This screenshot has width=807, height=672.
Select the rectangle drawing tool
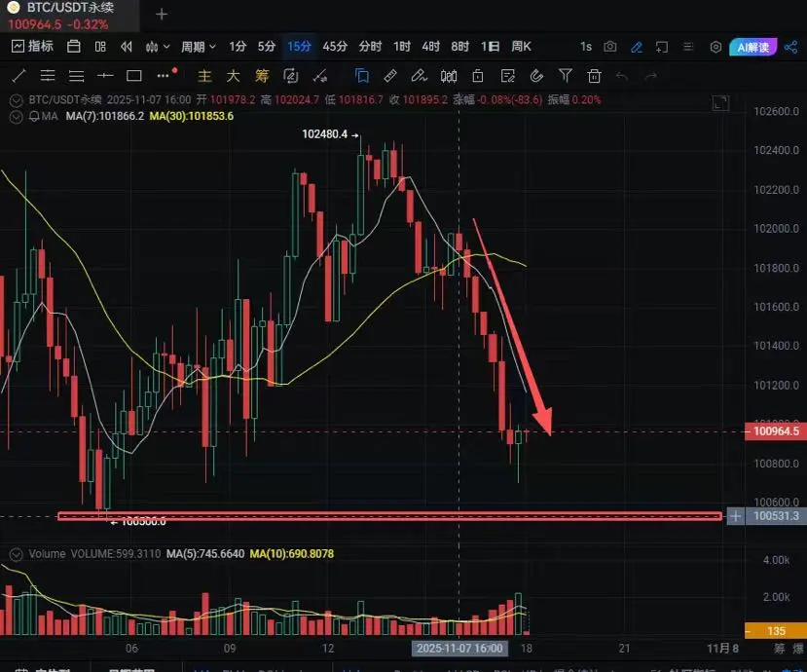pyautogui.click(x=133, y=76)
